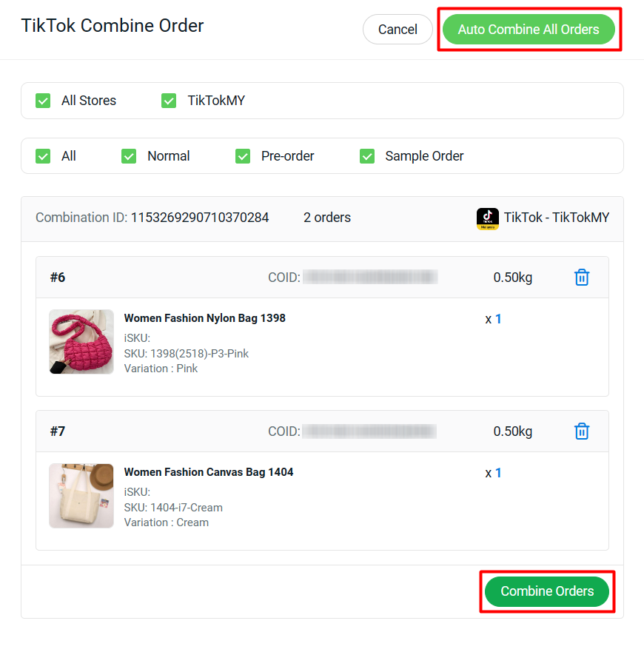Uncheck the All order types checkbox
Viewport: 644px width, 652px height.
click(x=43, y=156)
